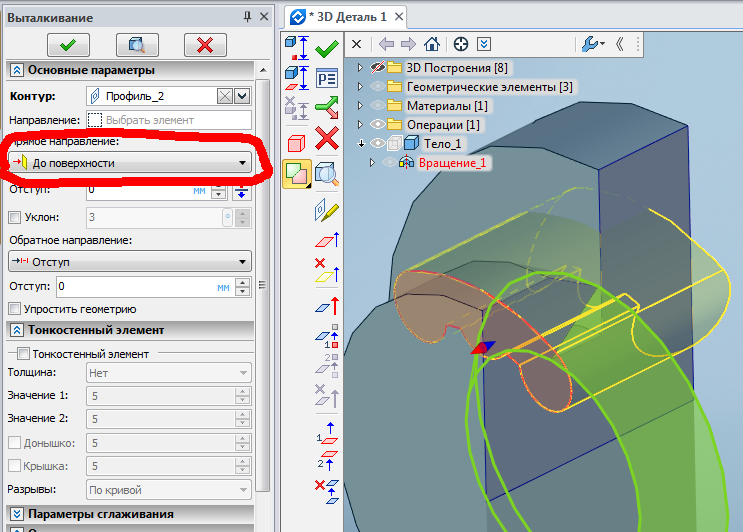The width and height of the screenshot is (743, 532).
Task: Click the crosshair target icon in tree toolbar
Action: point(461,45)
